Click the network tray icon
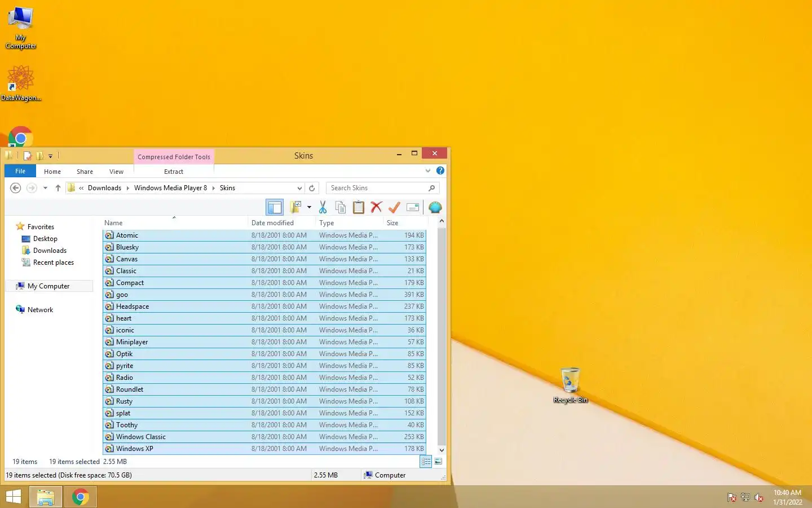Image resolution: width=812 pixels, height=508 pixels. 745,497
